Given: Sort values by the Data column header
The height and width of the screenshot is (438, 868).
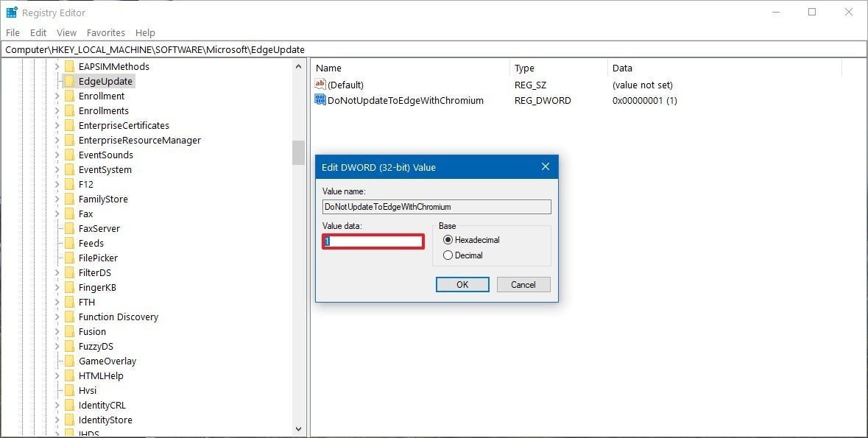Looking at the screenshot, I should click(724, 68).
